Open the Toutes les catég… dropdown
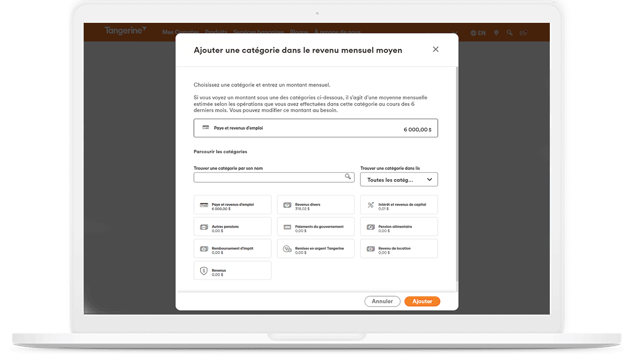The height and width of the screenshot is (364, 632). coord(399,180)
